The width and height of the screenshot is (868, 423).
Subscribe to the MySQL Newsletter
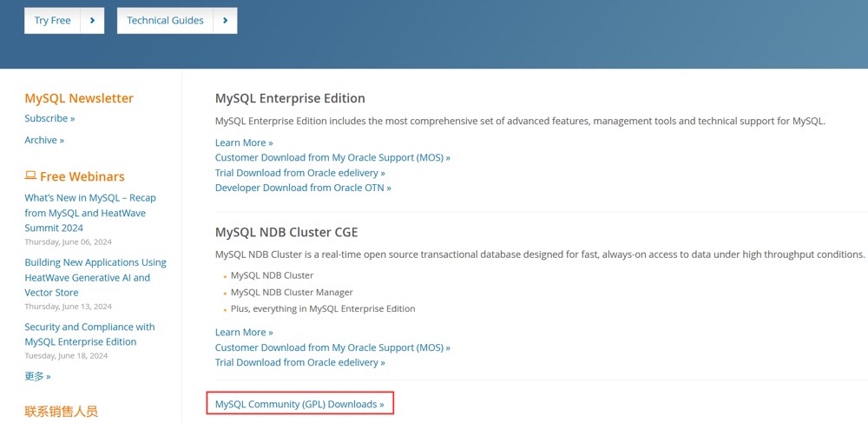49,118
